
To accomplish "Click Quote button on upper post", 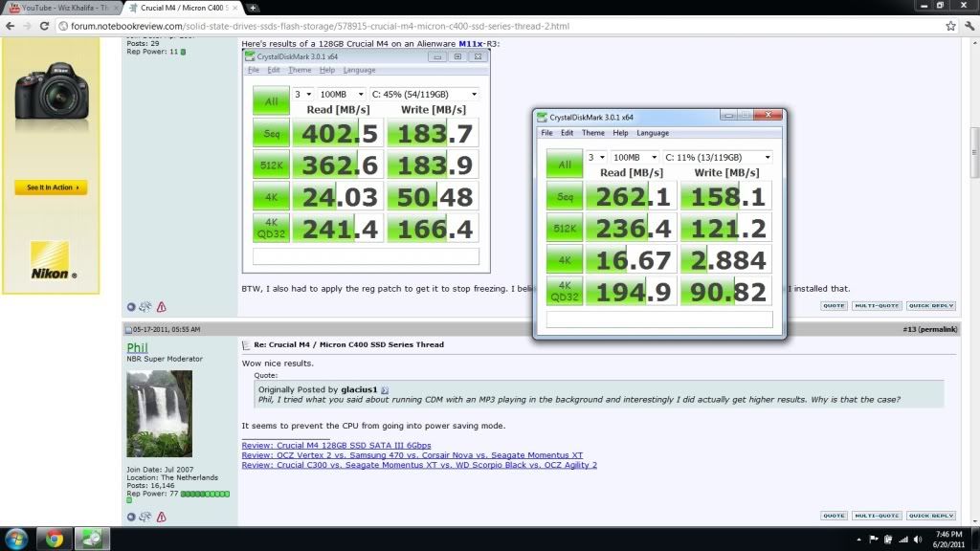I will click(834, 306).
